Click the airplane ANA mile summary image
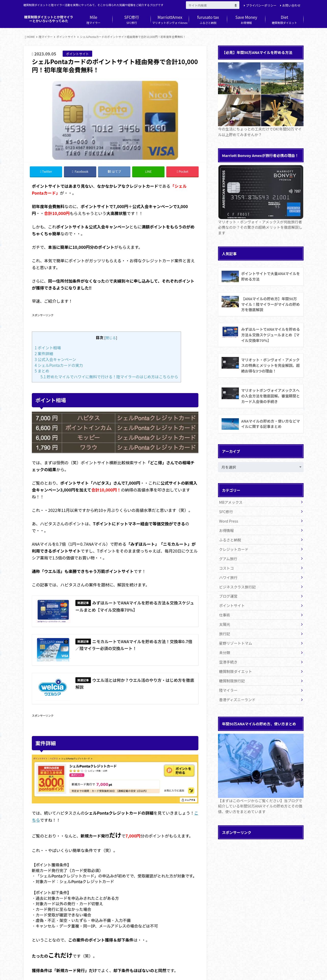The image size is (327, 980). pos(261,766)
